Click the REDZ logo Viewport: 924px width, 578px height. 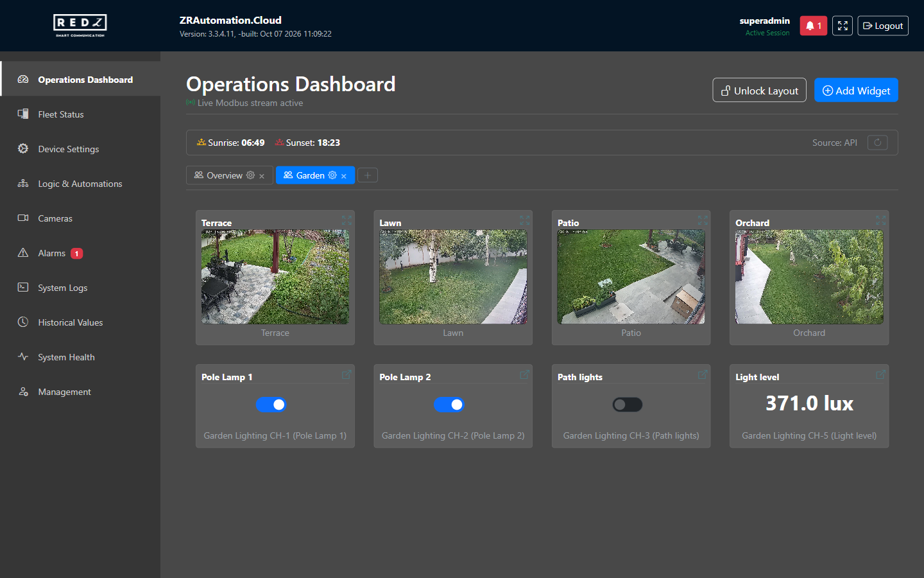[x=80, y=26]
